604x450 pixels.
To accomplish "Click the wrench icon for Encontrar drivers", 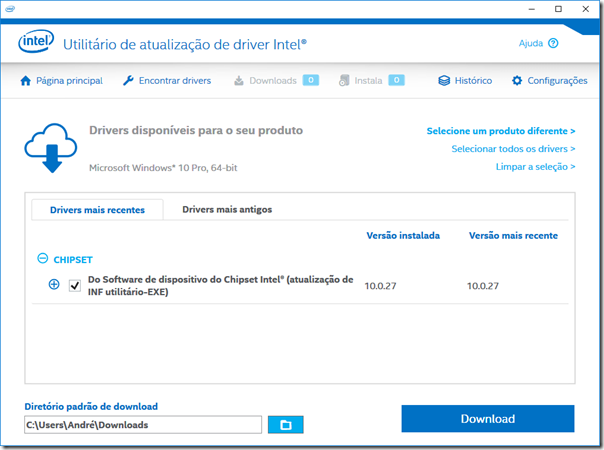I will coord(128,81).
